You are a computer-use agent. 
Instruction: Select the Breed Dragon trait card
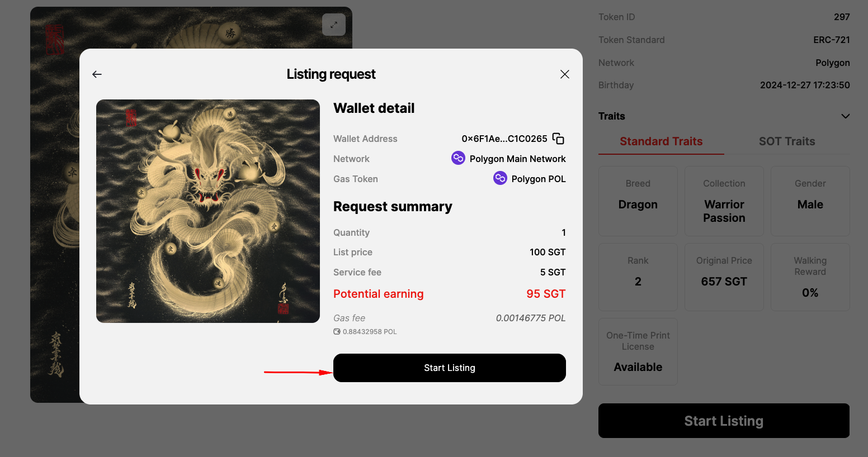(638, 201)
